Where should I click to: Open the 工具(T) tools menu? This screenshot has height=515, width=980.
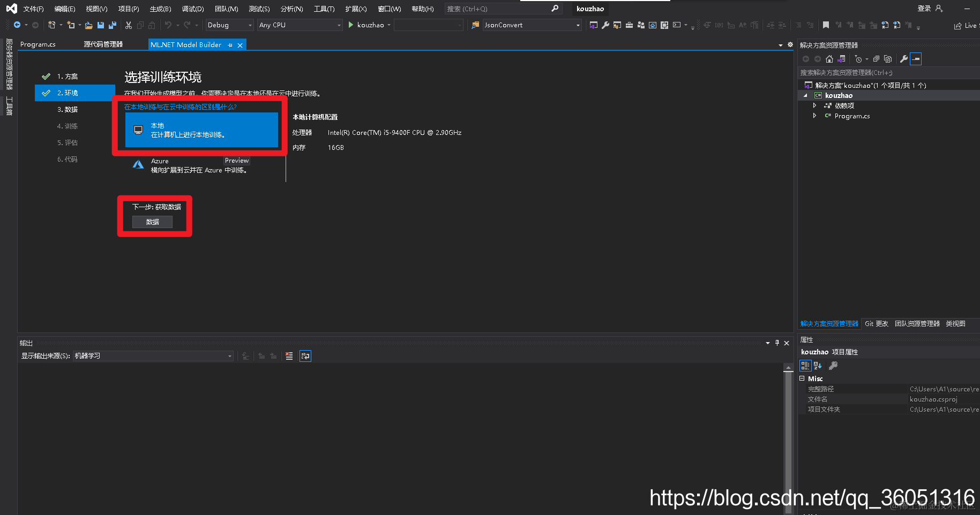point(324,9)
